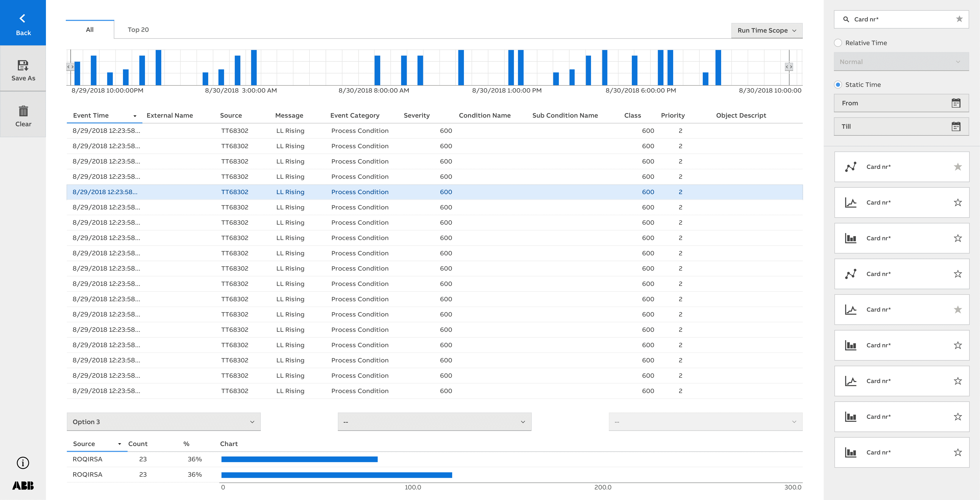Toggle favorite star in search card field
980x500 pixels.
tap(959, 19)
